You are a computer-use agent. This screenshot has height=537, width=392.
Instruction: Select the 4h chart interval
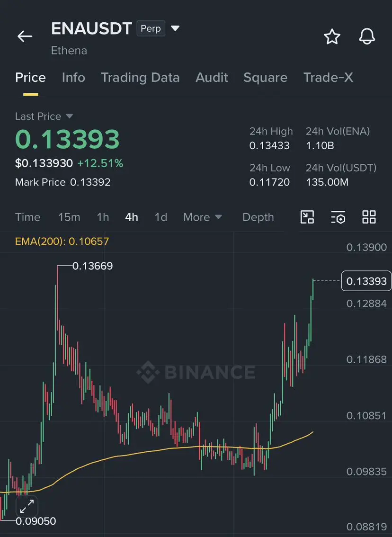click(132, 217)
